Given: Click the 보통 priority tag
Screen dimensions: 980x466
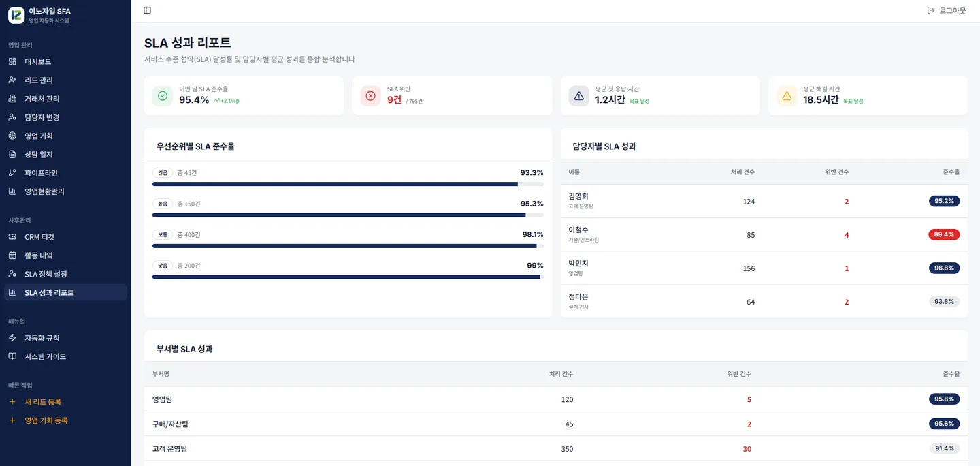Looking at the screenshot, I should pyautogui.click(x=163, y=235).
